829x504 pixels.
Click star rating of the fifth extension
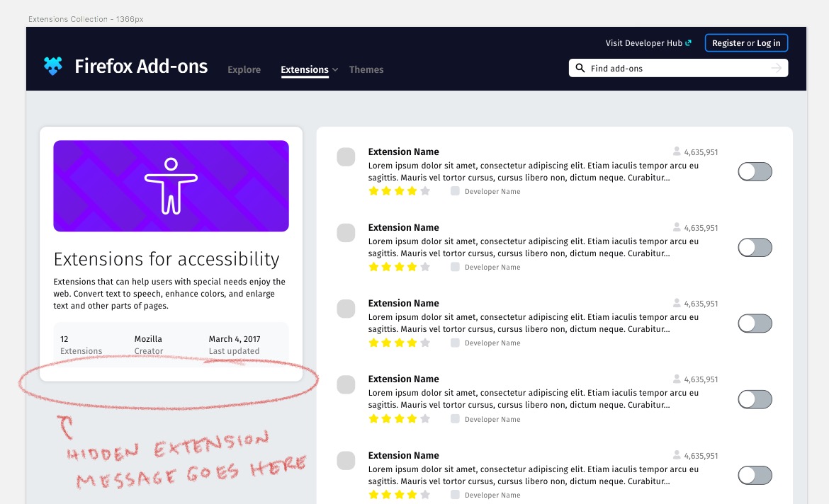[399, 495]
